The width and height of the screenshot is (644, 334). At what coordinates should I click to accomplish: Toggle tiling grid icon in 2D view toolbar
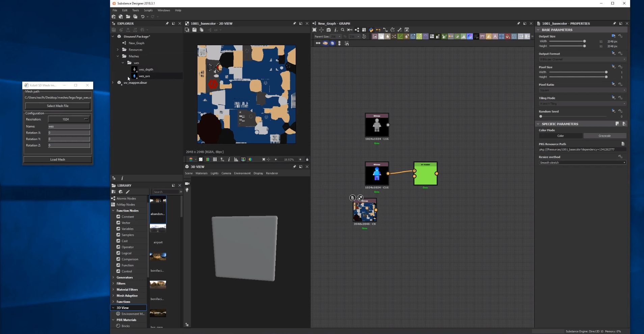point(215,159)
